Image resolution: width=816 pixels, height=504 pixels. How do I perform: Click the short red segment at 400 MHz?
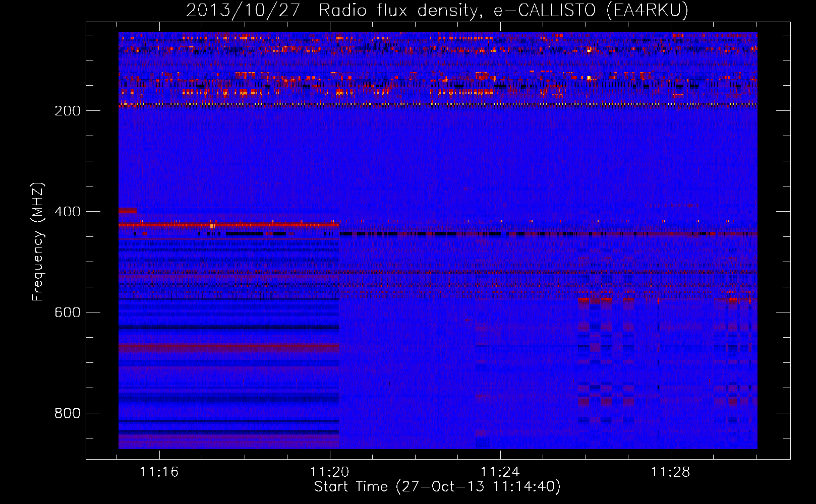click(127, 210)
